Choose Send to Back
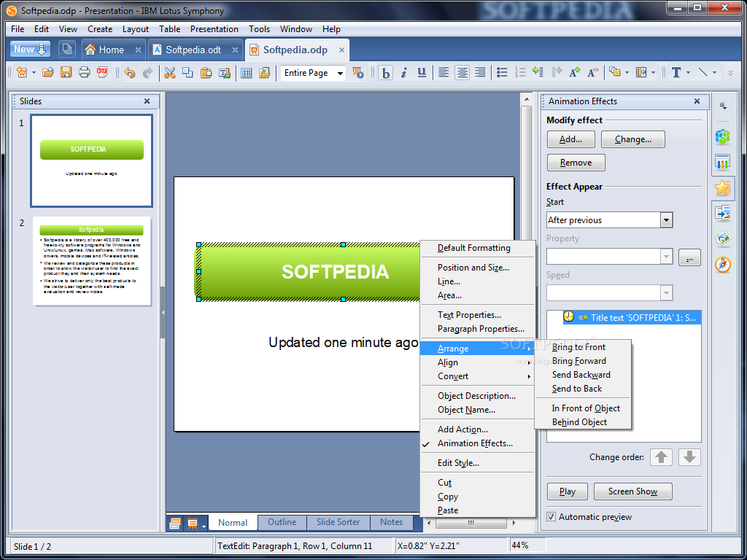This screenshot has width=747, height=560. click(583, 389)
